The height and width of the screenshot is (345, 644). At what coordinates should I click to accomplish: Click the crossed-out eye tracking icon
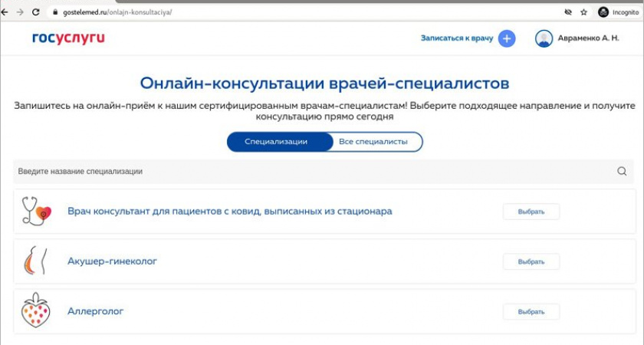coord(568,12)
